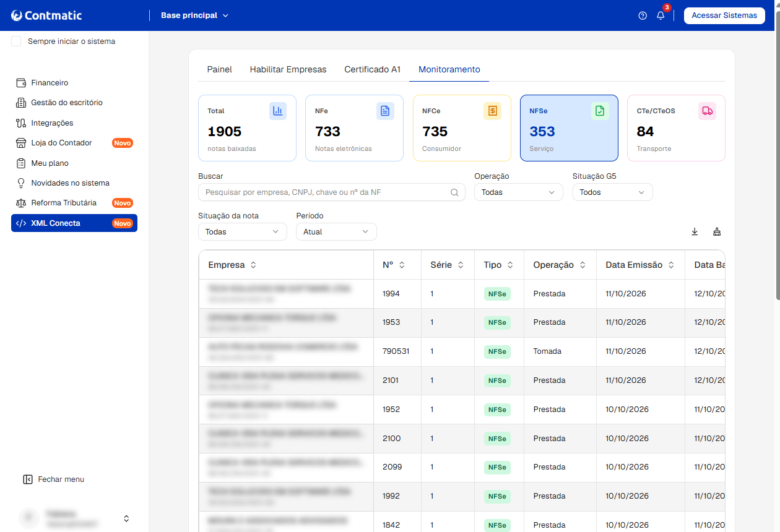Click note number 790531 cell
Viewport: 780px width, 532px height.
click(397, 351)
